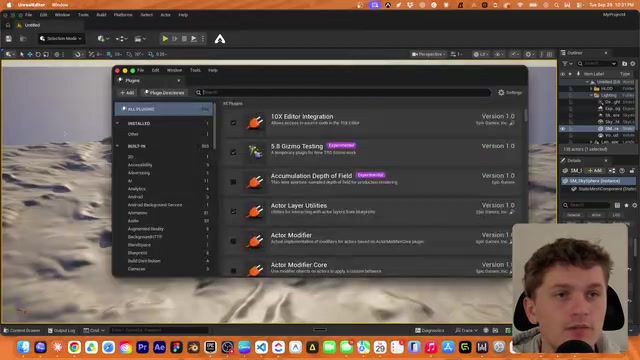Click the Add button in Details panel
This screenshot has height=360, width=640.
595,171
